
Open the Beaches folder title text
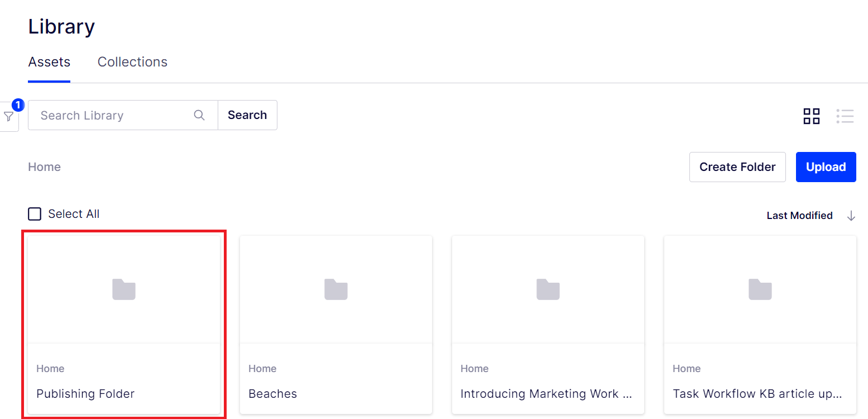(272, 394)
